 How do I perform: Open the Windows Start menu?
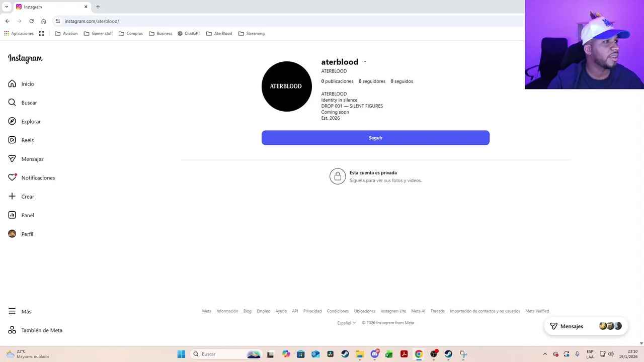(x=181, y=354)
